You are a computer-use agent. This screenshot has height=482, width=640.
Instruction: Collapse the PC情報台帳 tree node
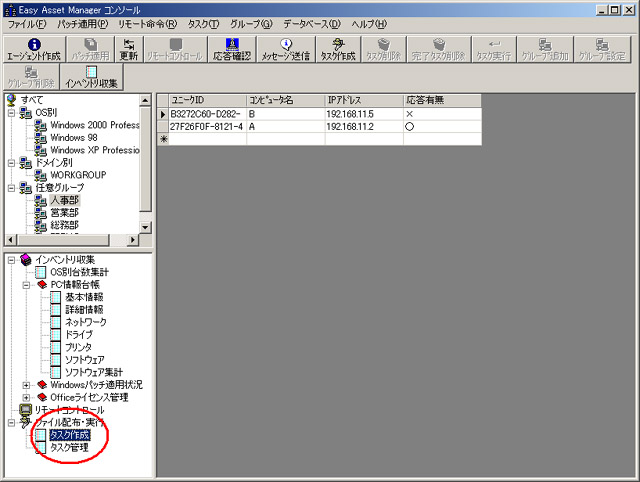click(27, 285)
